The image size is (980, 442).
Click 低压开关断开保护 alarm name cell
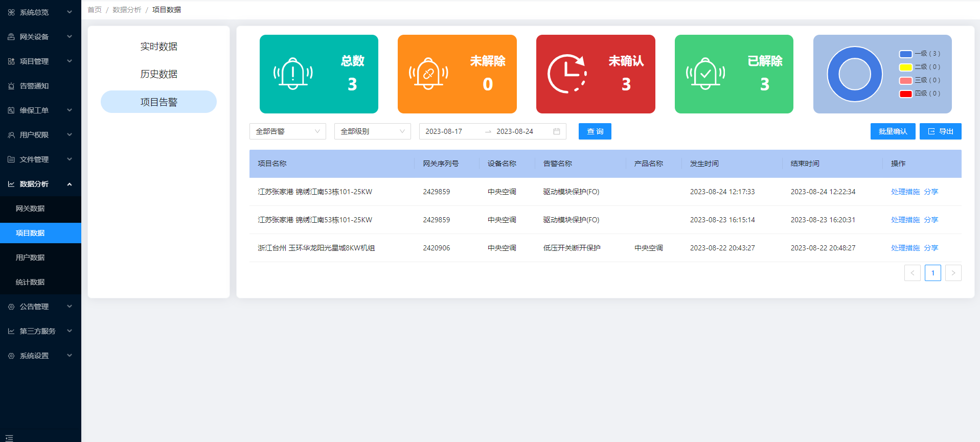(x=572, y=248)
